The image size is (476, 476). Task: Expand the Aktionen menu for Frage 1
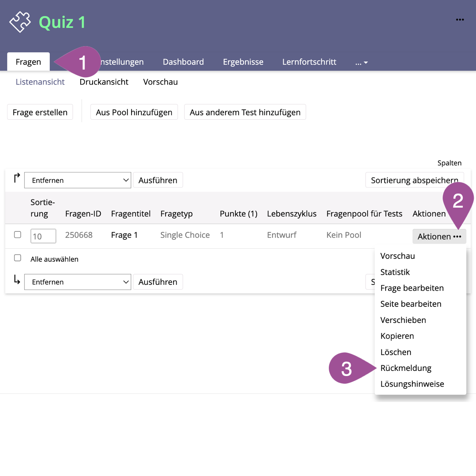point(439,237)
